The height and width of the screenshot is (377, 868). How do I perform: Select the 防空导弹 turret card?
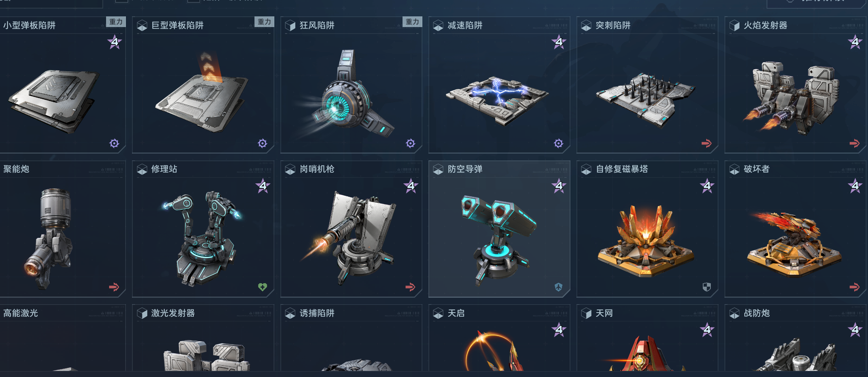click(x=499, y=229)
